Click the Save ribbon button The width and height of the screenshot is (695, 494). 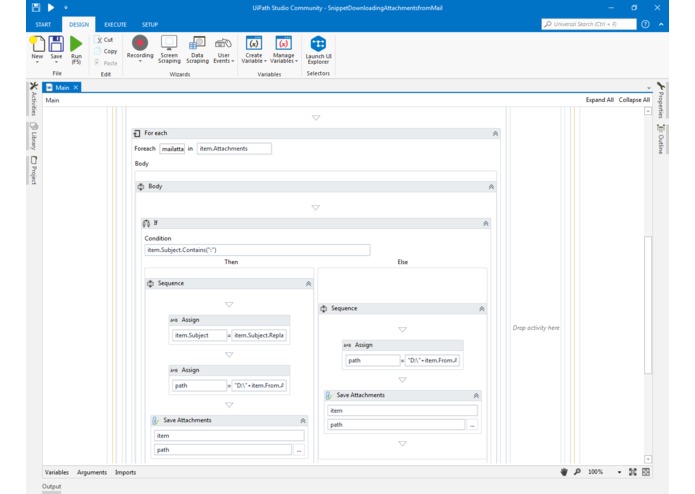click(x=56, y=48)
